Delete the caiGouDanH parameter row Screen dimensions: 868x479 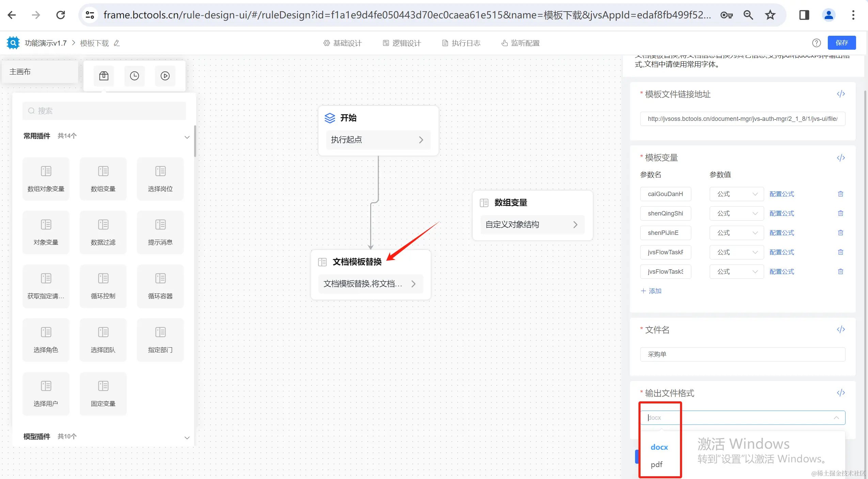840,194
